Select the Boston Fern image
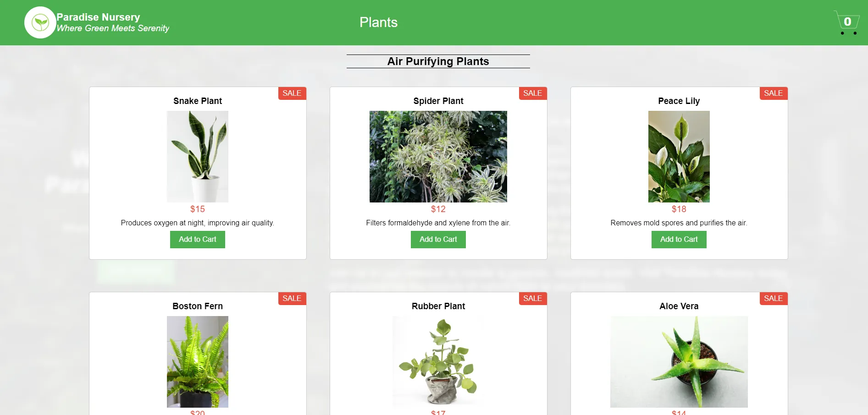This screenshot has width=868, height=415. pos(198,362)
